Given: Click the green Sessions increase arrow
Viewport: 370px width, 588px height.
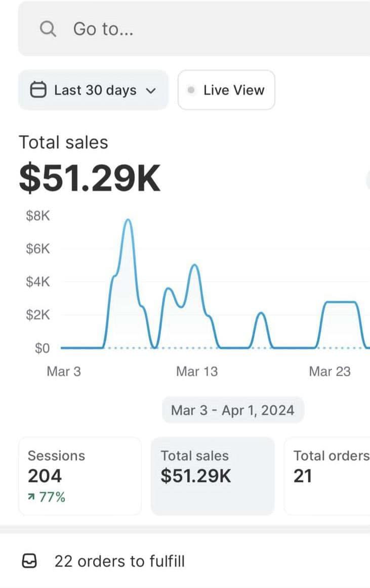Looking at the screenshot, I should click(31, 497).
